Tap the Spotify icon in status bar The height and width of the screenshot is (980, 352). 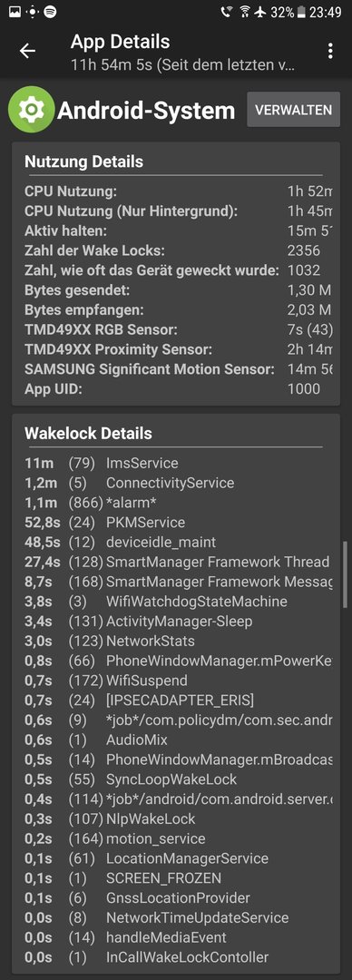(x=51, y=12)
